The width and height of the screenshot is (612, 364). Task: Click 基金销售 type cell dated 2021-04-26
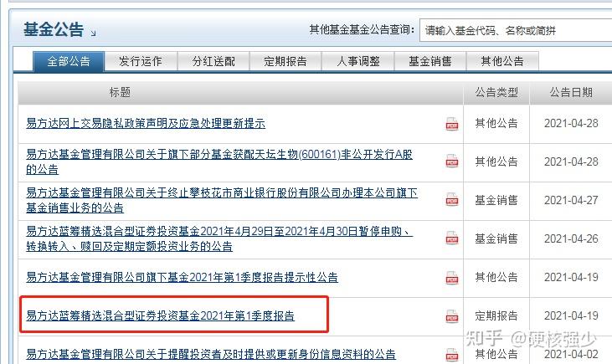(x=496, y=238)
